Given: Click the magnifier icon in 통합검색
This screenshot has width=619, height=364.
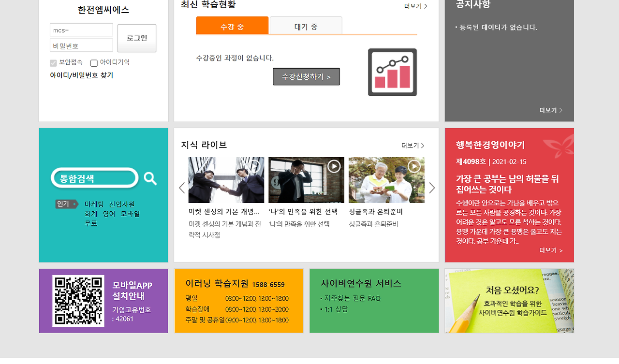Looking at the screenshot, I should (x=150, y=178).
